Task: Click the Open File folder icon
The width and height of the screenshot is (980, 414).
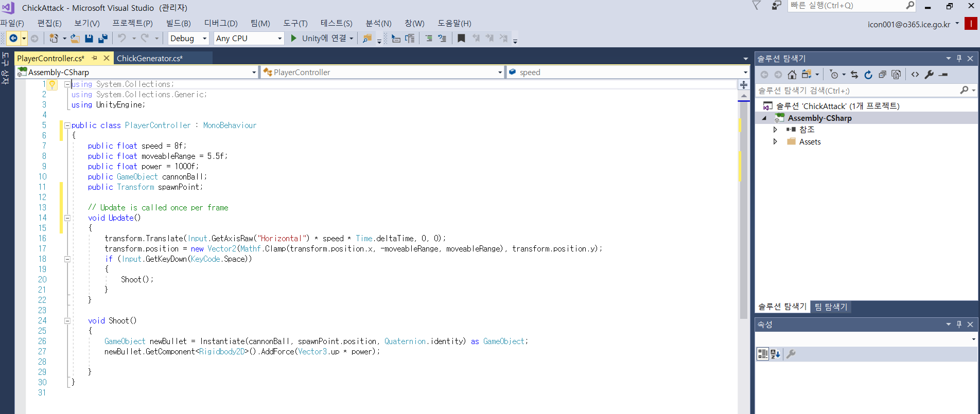Action: [x=75, y=39]
